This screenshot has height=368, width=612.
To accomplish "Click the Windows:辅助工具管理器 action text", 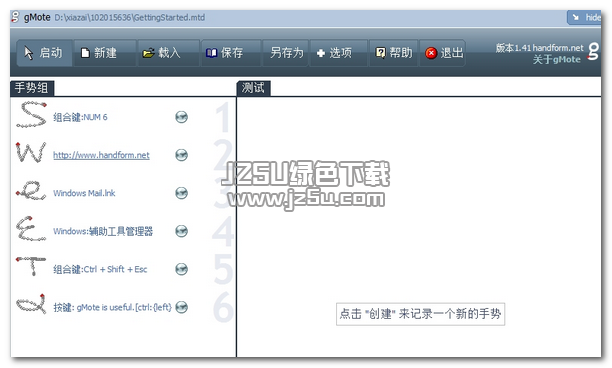I will coord(103,231).
